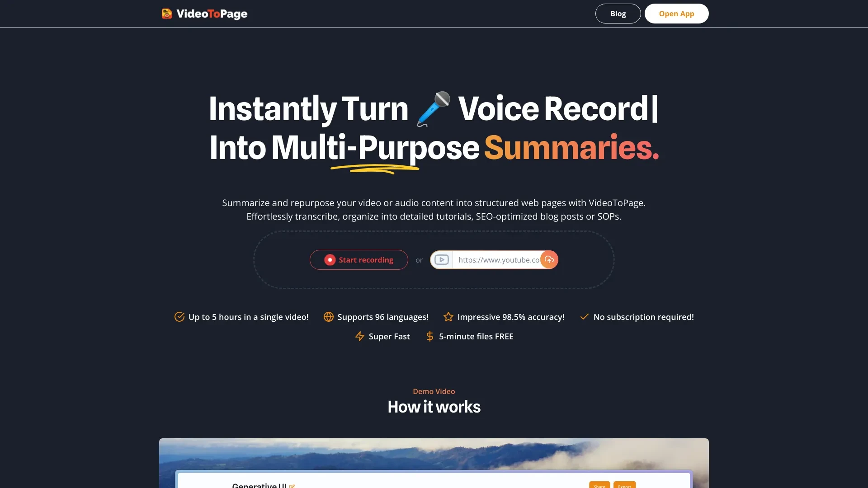Click the VideoToPage logo icon

tap(166, 13)
